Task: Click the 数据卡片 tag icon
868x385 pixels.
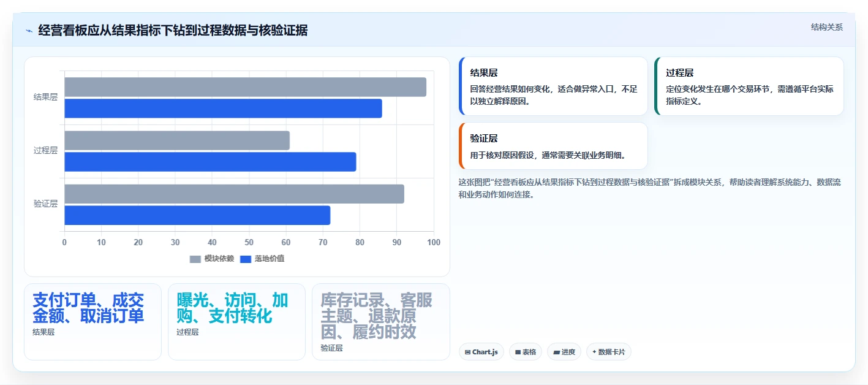Action: 594,352
